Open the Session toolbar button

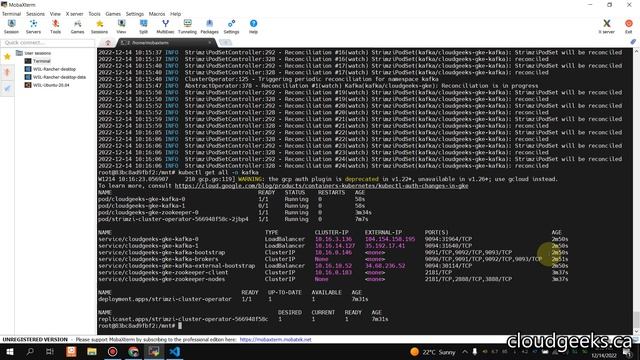11,27
